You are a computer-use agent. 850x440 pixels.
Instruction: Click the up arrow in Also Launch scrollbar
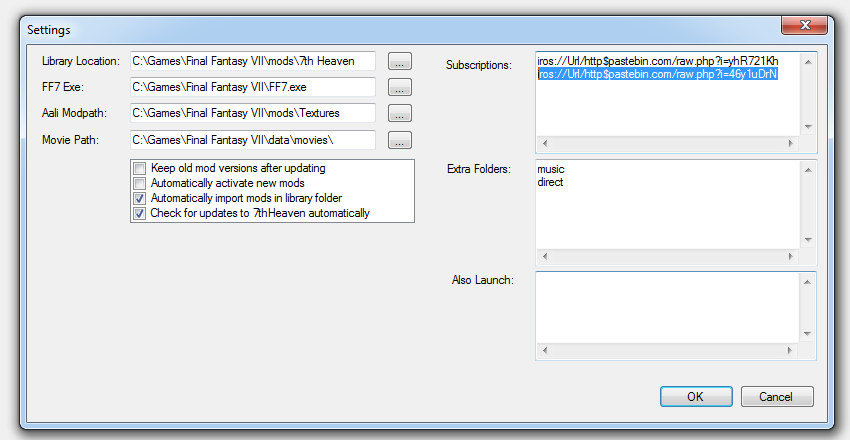pyautogui.click(x=808, y=281)
